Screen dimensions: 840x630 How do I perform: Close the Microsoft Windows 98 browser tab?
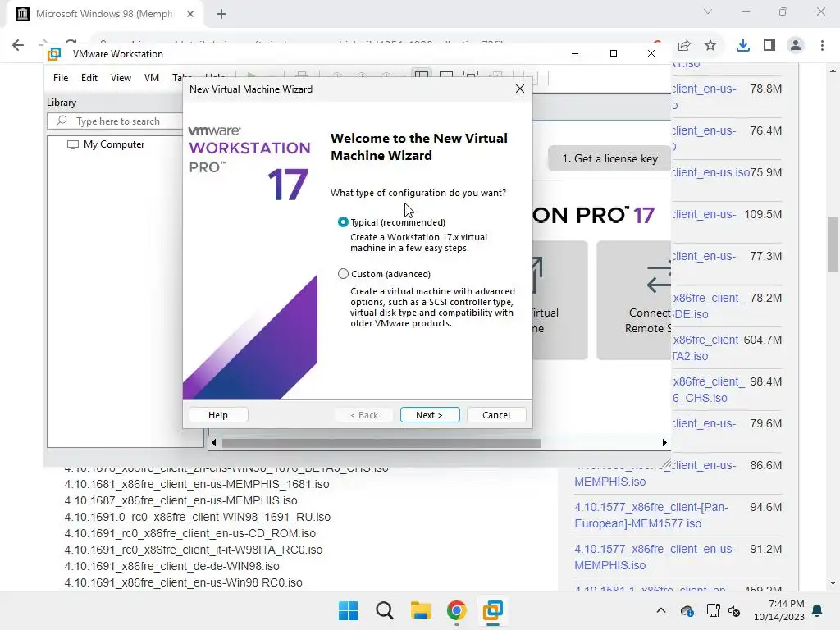click(190, 14)
